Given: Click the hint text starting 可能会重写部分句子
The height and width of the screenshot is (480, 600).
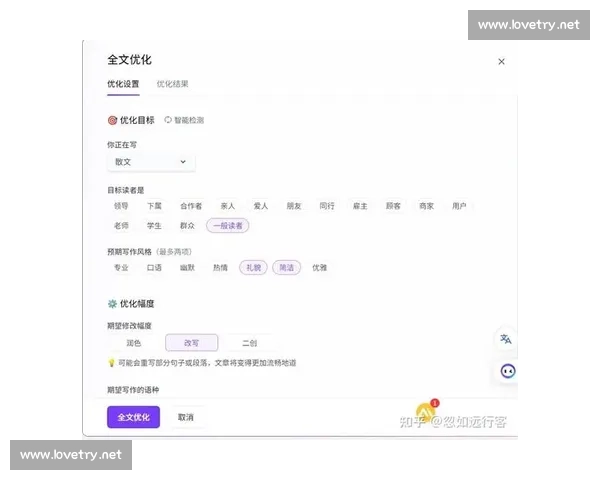Looking at the screenshot, I should click(x=207, y=362).
